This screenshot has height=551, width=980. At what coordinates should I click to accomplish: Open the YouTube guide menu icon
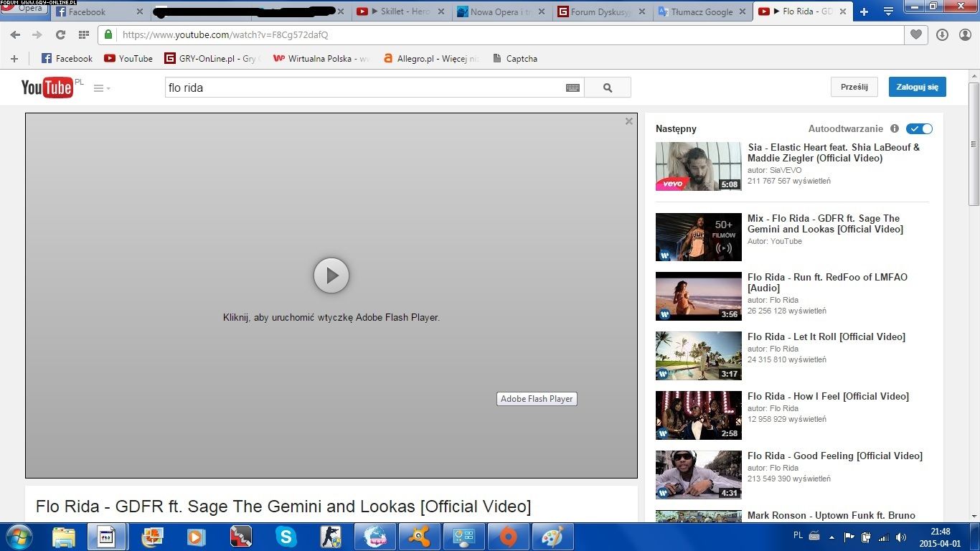(102, 88)
